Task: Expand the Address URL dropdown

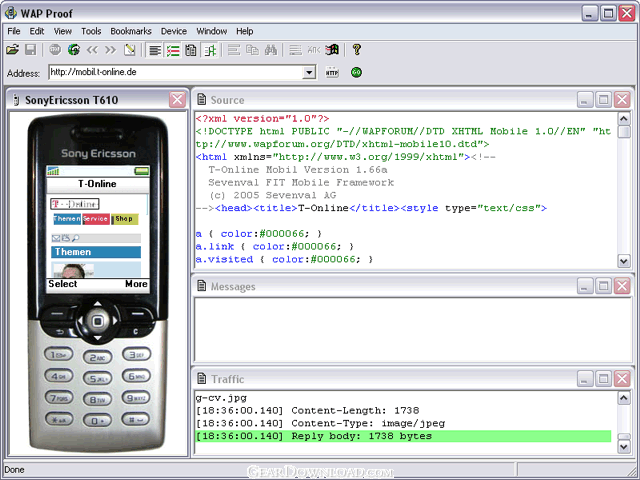Action: [309, 73]
